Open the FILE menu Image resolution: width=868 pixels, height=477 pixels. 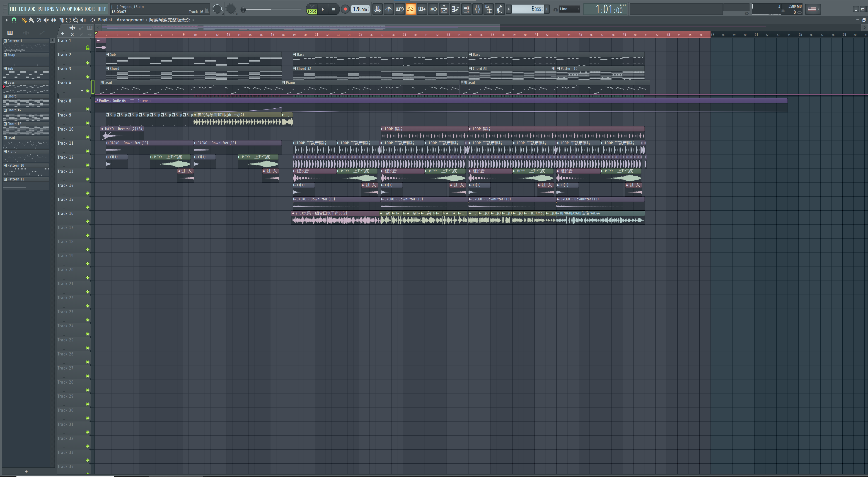[13, 9]
